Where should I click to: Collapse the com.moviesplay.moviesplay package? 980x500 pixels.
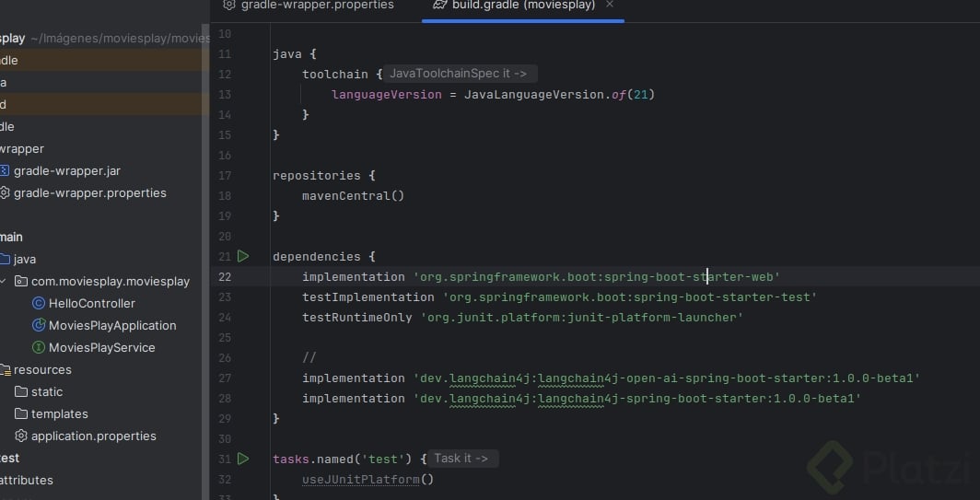tap(3, 281)
